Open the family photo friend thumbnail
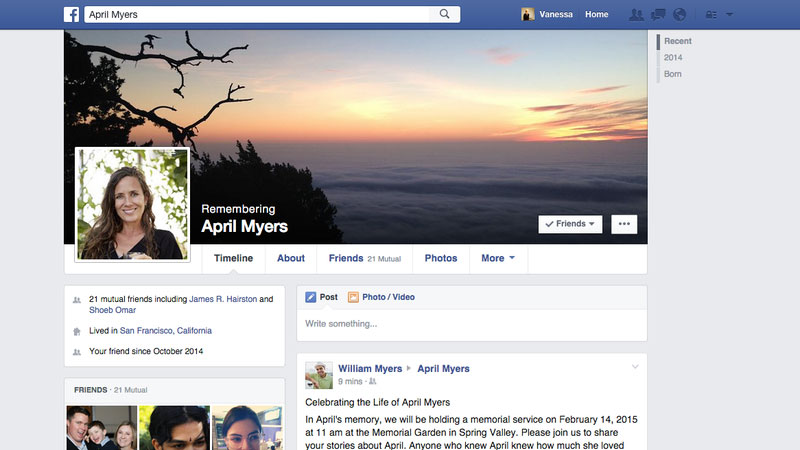The height and width of the screenshot is (450, 800). (x=102, y=428)
